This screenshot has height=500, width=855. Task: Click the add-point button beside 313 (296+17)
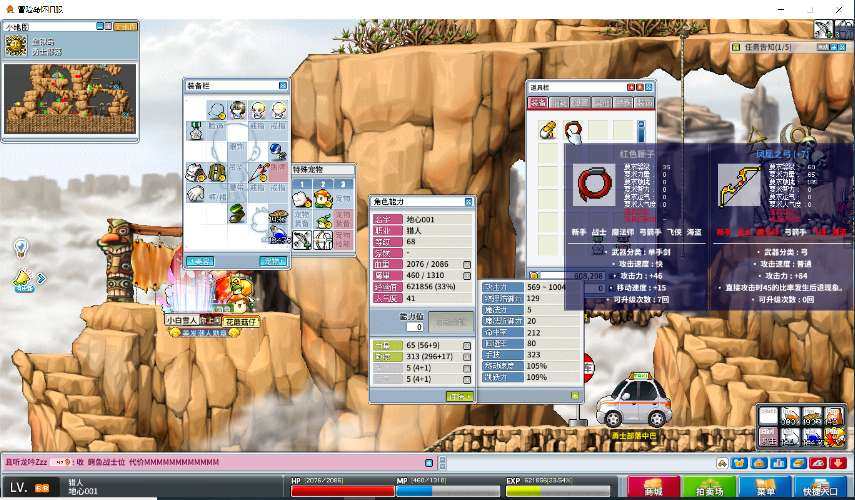tap(467, 357)
